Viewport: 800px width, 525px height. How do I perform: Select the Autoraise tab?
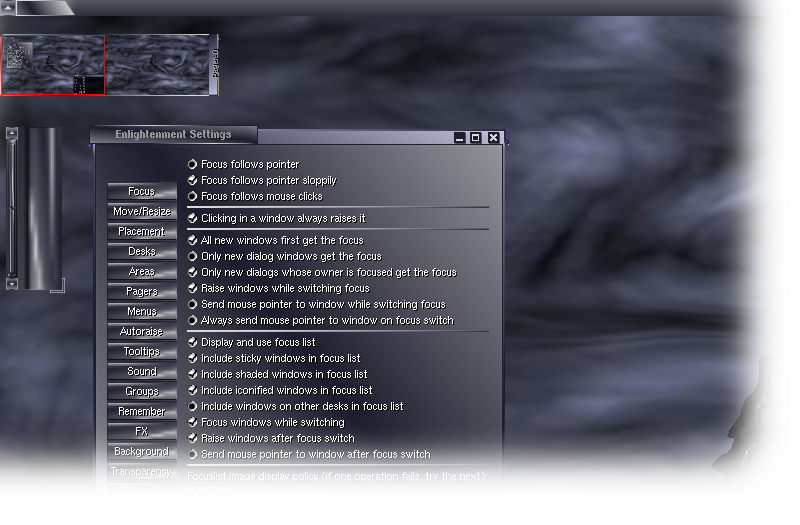(142, 331)
